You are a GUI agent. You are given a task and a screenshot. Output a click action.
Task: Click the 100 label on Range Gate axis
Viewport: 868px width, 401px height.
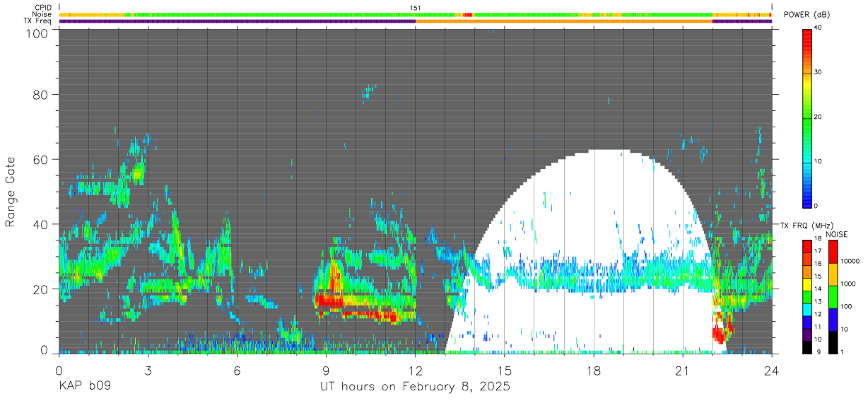[x=38, y=33]
